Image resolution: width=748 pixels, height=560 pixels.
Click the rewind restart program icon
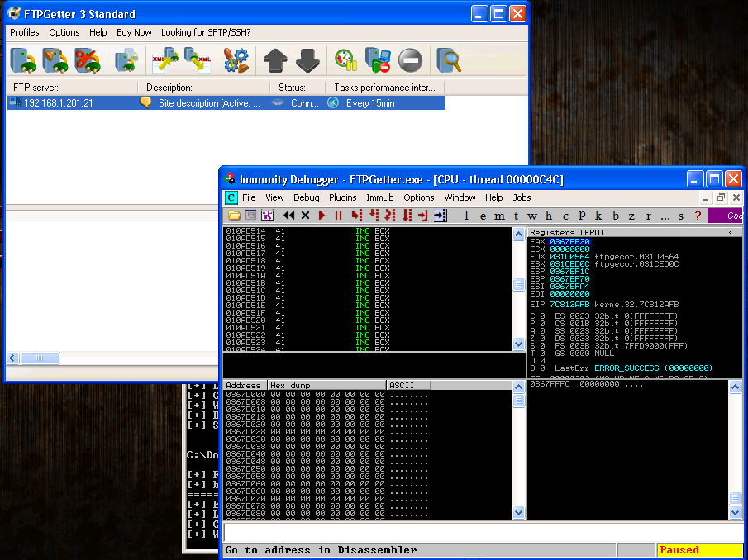point(289,216)
